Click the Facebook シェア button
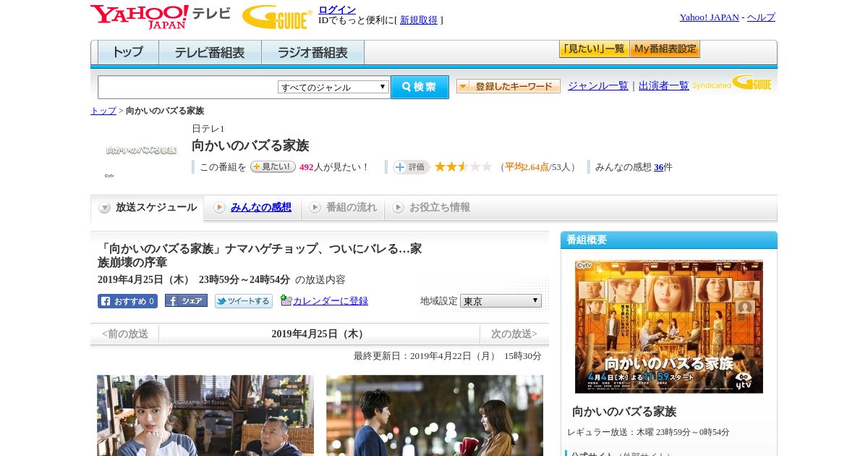This screenshot has height=456, width=868. point(186,300)
